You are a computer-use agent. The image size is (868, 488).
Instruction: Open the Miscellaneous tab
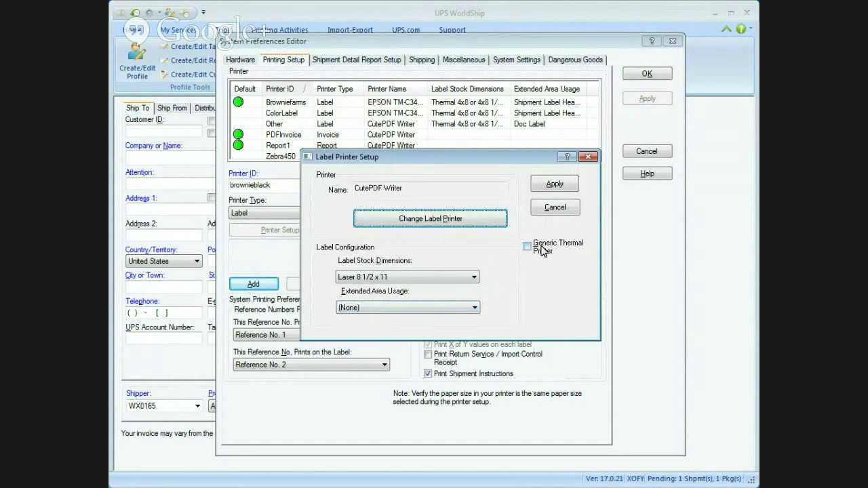click(464, 60)
